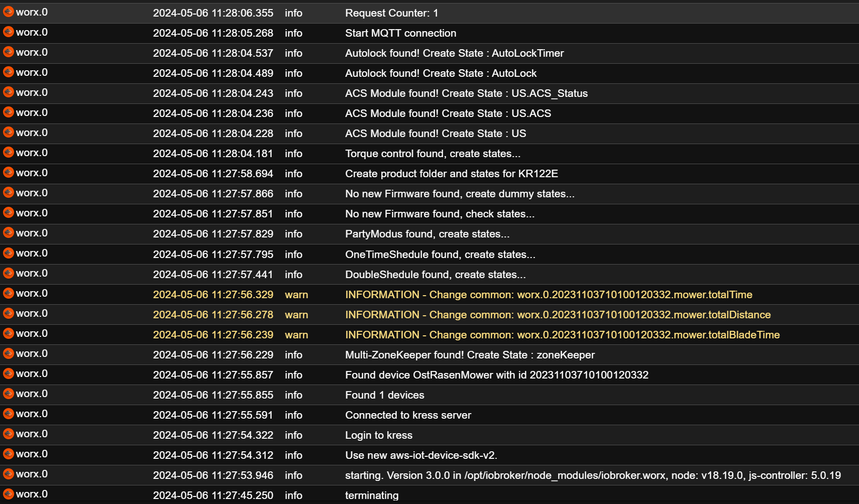Click the worx icon in the zoneKeeper row

tap(9, 353)
